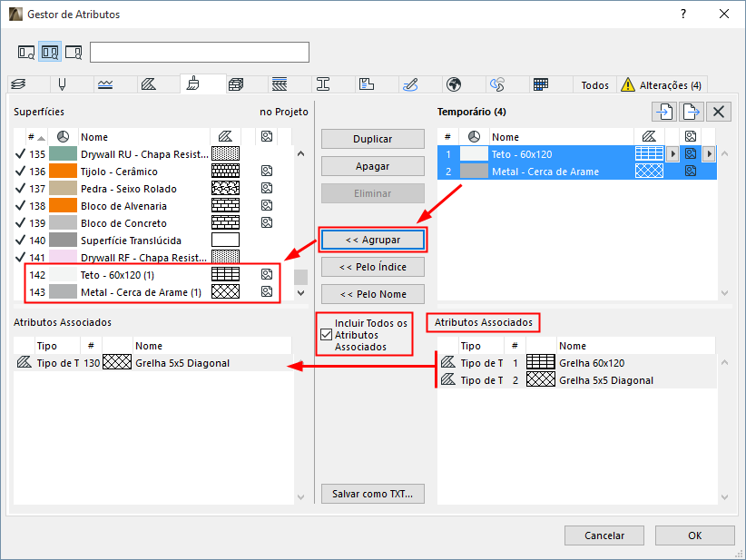
Task: Open the Zone Categories tab
Action: click(x=367, y=84)
